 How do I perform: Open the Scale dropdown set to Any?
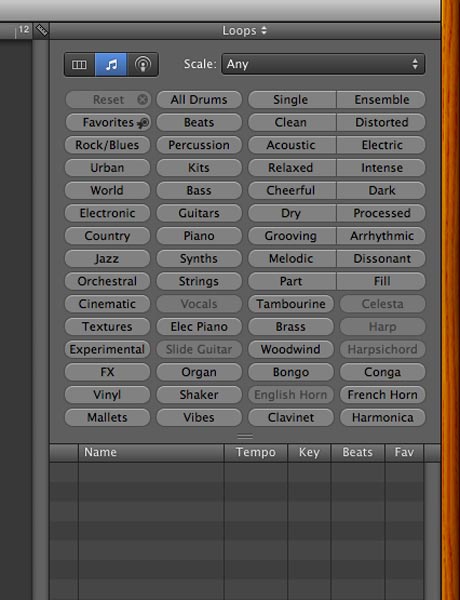323,64
